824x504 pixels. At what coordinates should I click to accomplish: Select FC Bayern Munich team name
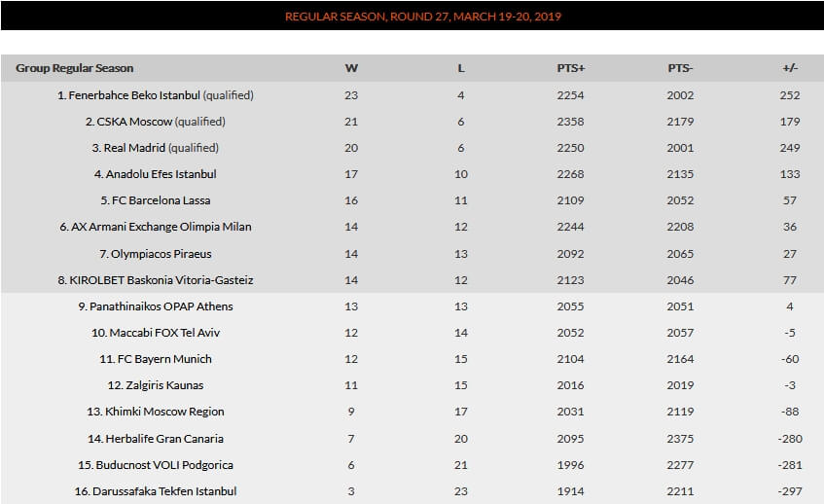point(164,359)
